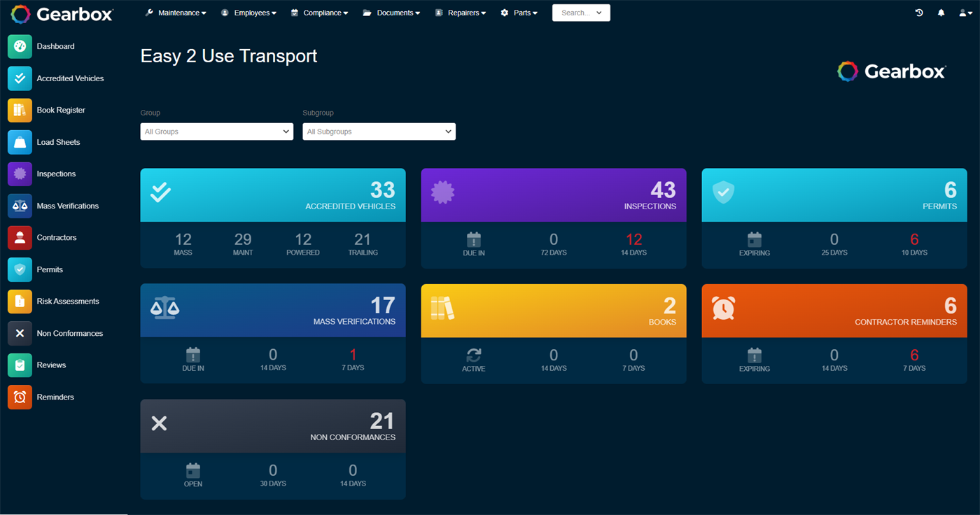The width and height of the screenshot is (980, 515).
Task: Click red 6 contractor reminders expiring in 7 days
Action: click(914, 355)
